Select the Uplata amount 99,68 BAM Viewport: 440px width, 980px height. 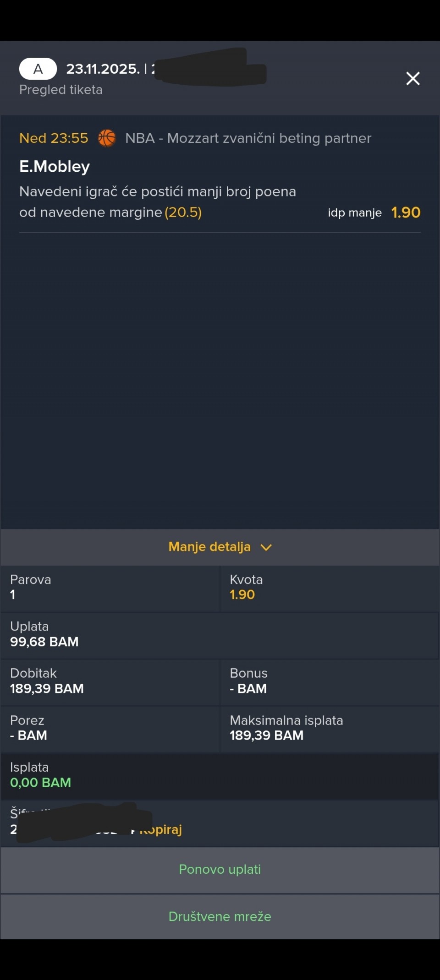pos(44,642)
